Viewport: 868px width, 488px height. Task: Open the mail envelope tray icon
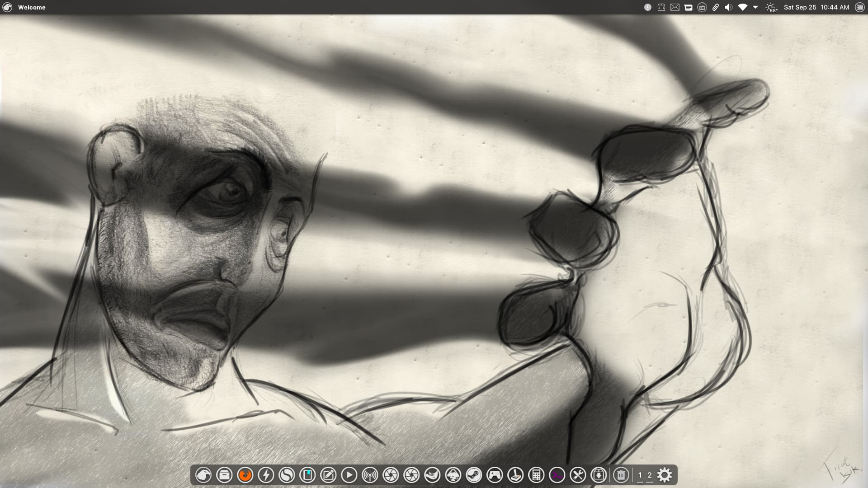point(675,7)
